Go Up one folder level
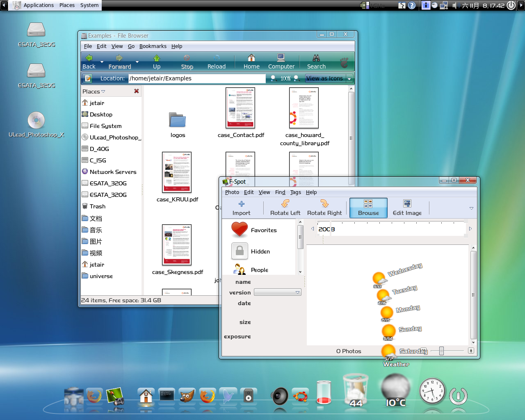The image size is (525, 420). (157, 62)
